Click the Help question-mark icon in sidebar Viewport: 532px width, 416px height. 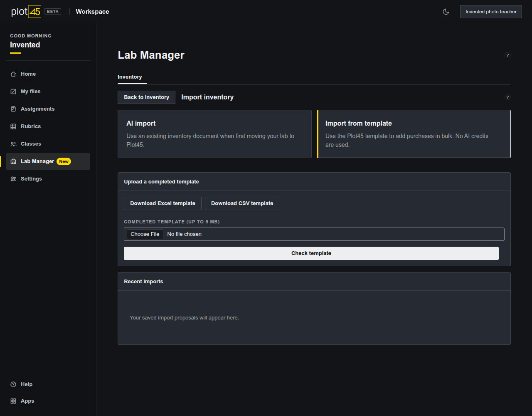click(x=13, y=384)
